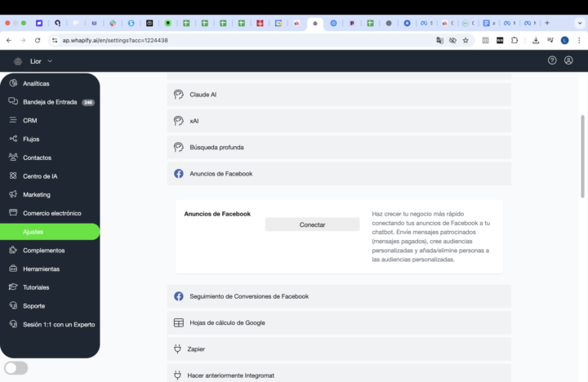This screenshot has height=382, width=588.
Task: Expand the xAI integration row
Action: 339,121
